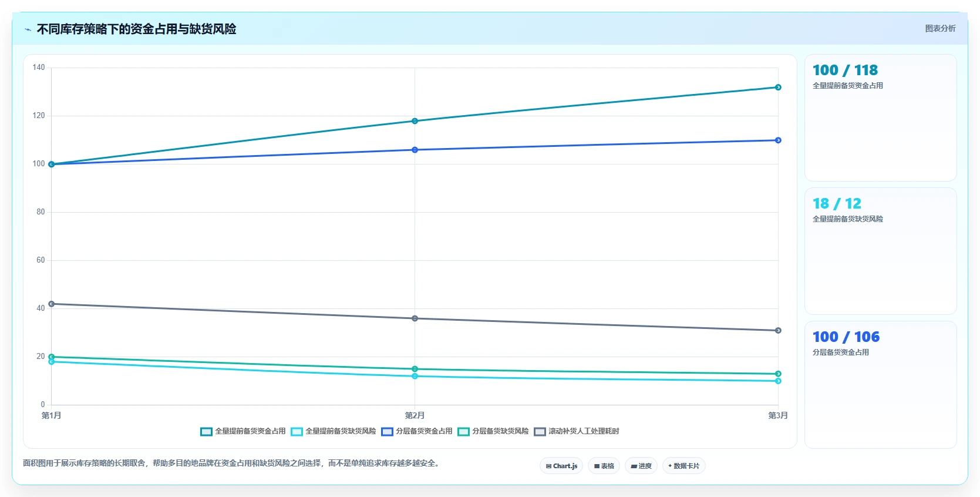The image size is (980, 497).
Task: Click the 全量提前备货资金占用 card label
Action: 848,86
